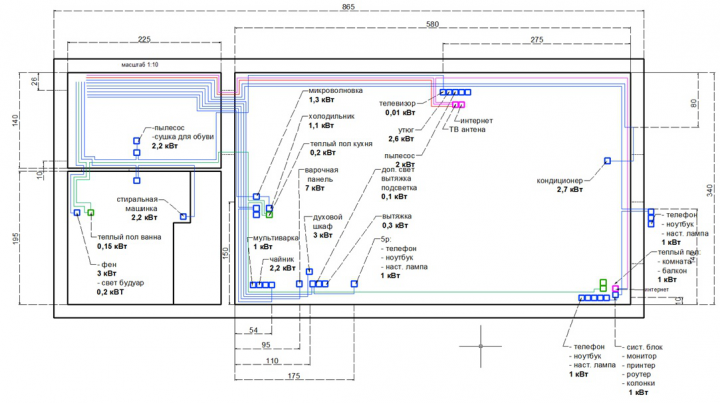The image size is (720, 403).
Task: Click the "сушка для обуви" label
Action: (184, 137)
